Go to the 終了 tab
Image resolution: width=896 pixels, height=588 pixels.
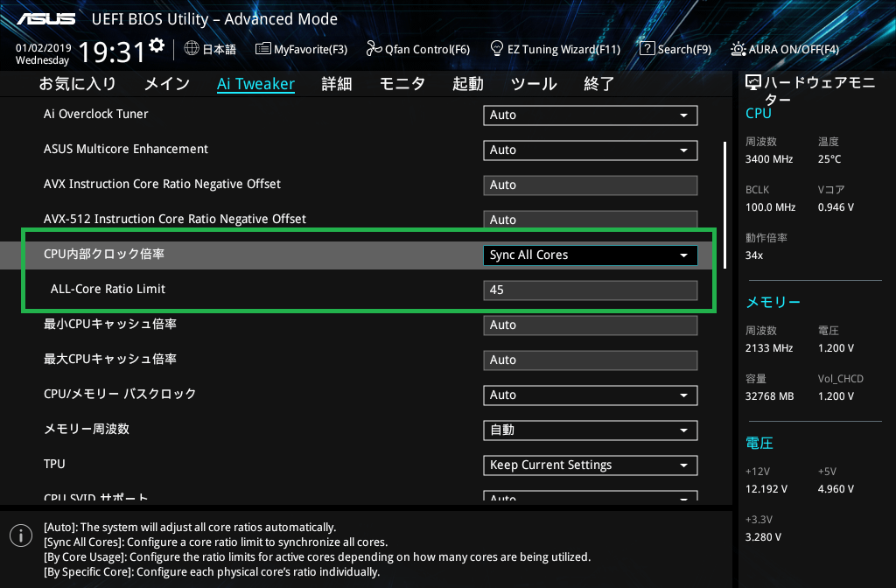tap(598, 84)
